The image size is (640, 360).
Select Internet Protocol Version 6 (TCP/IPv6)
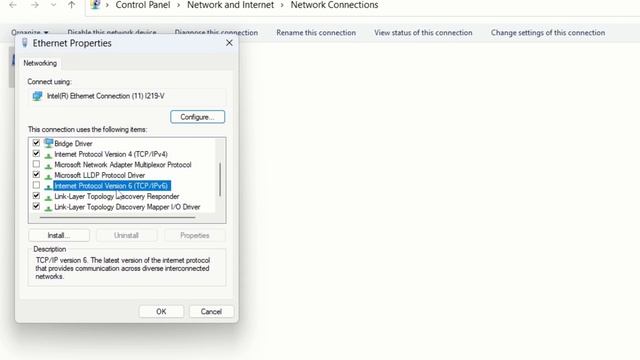(112, 186)
